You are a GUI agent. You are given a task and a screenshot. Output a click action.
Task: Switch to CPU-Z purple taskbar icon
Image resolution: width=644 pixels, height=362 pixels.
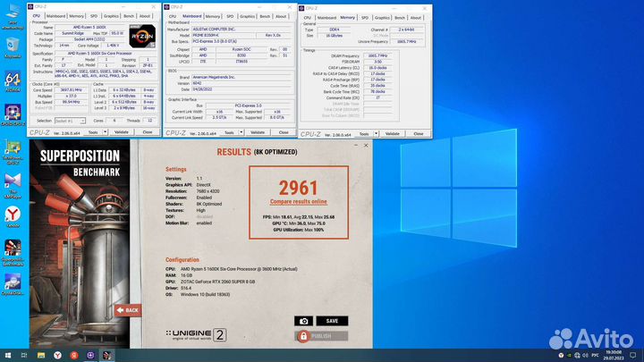(90, 355)
